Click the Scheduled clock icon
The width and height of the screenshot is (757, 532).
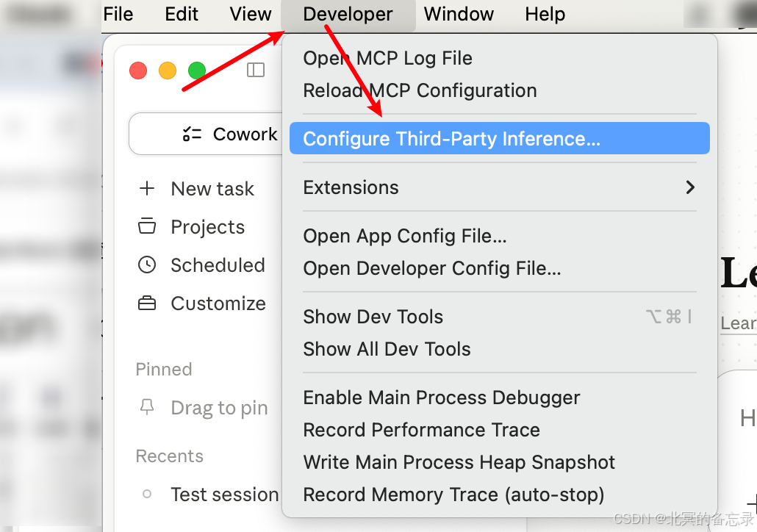click(147, 265)
